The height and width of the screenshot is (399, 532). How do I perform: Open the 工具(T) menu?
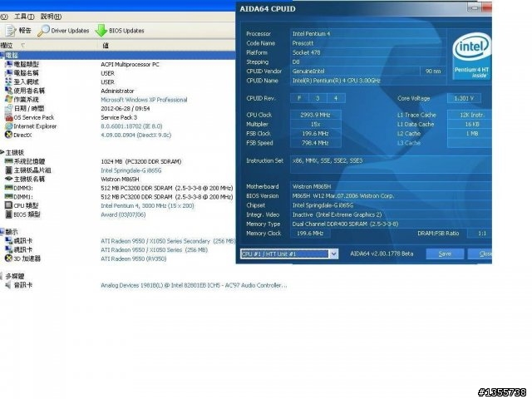24,17
